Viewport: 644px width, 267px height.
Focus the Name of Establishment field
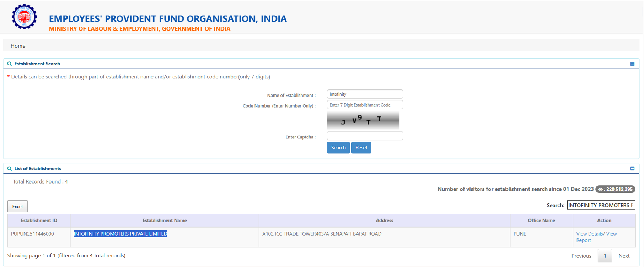[x=365, y=94]
